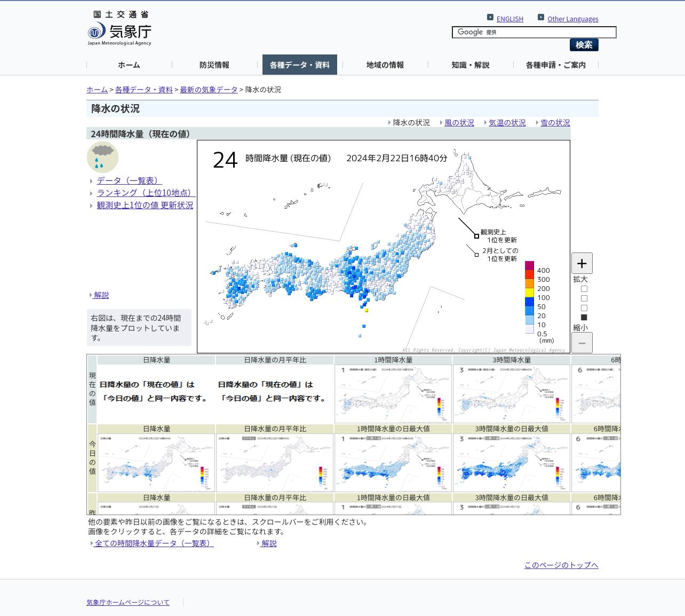
Task: Click 観測史上1位を更新 legend marker
Action: click(476, 236)
